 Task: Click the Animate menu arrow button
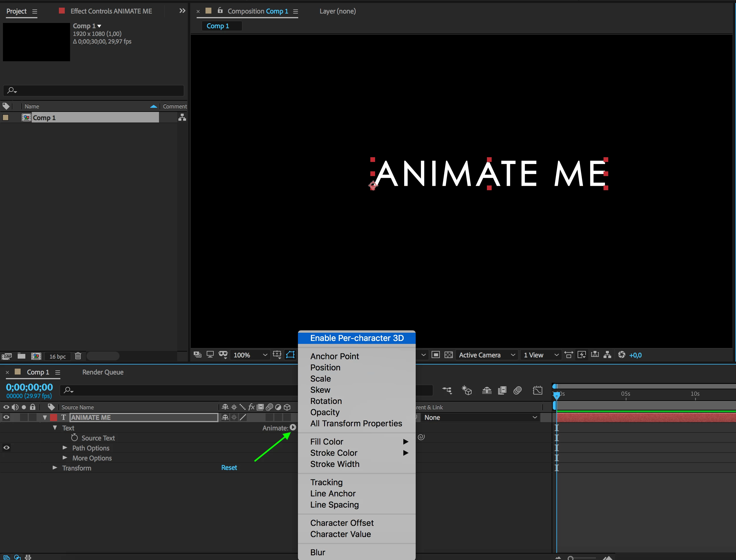[293, 427]
